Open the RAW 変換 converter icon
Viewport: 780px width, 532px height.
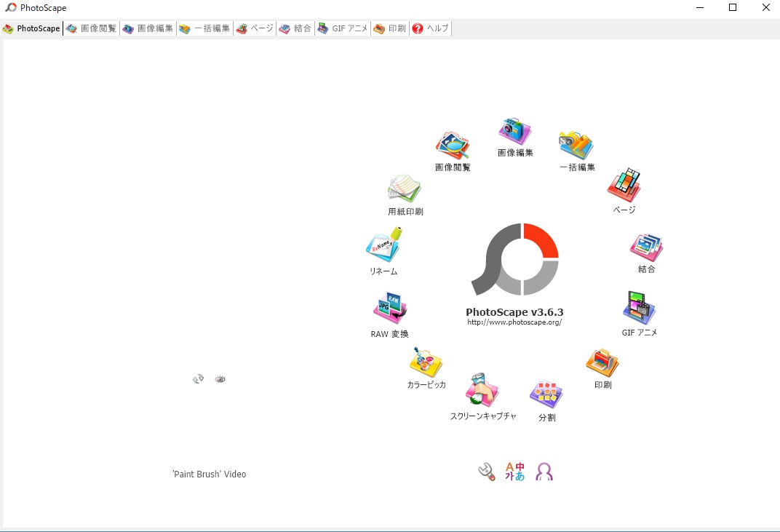pos(390,309)
